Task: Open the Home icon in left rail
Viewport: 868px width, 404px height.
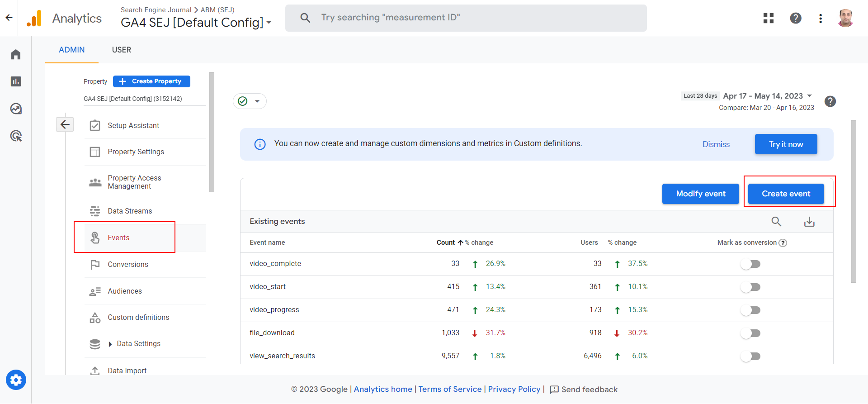Action: (16, 54)
